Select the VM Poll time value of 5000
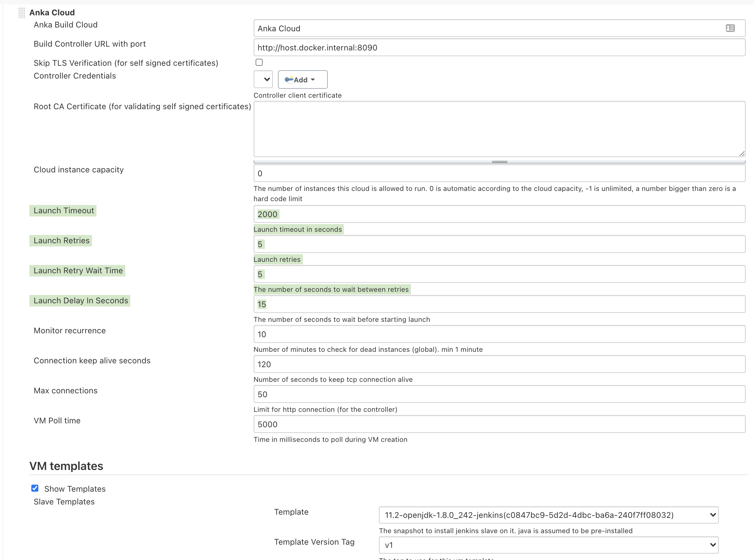754x560 pixels. click(x=499, y=424)
